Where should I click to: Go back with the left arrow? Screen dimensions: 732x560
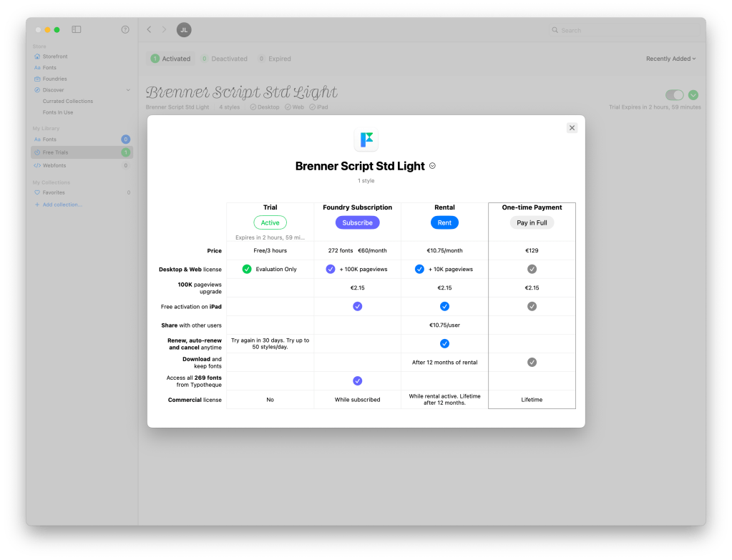point(149,30)
